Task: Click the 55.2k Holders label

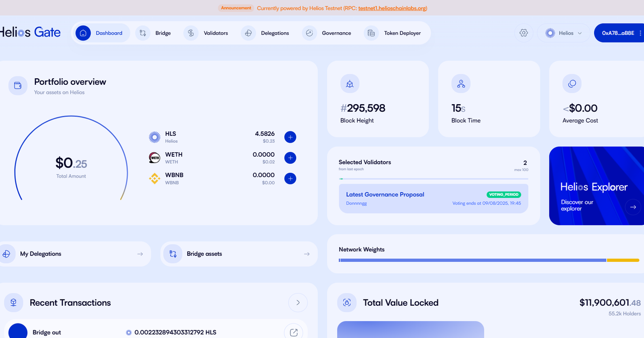Action: (x=625, y=313)
